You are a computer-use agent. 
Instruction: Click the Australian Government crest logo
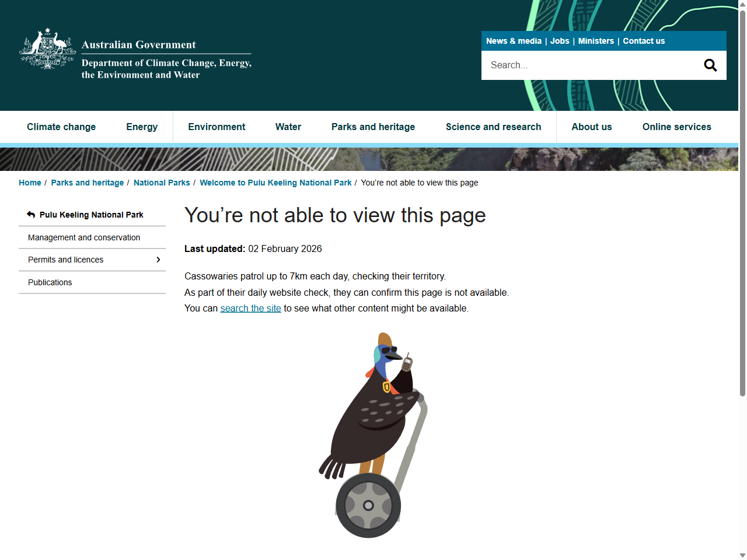click(48, 49)
